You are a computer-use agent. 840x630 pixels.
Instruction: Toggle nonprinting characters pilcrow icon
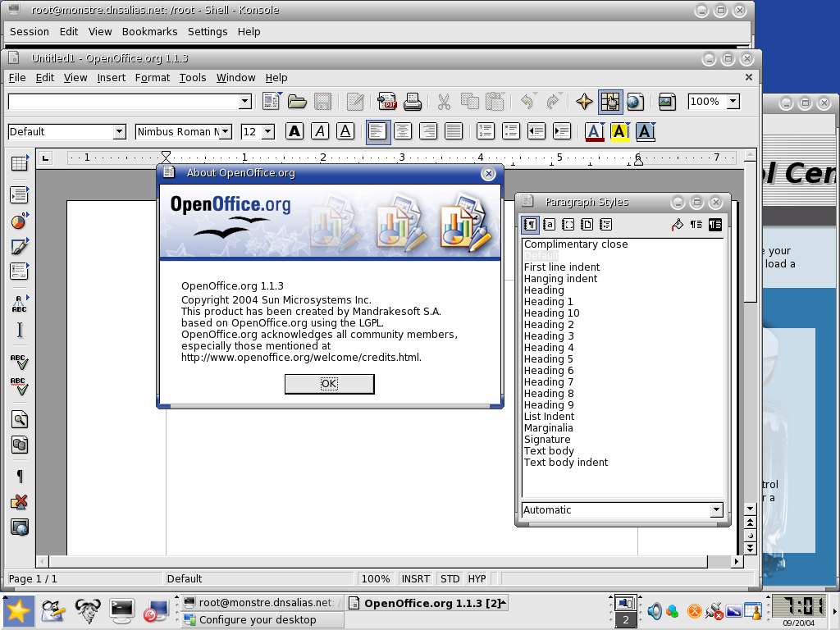[20, 477]
